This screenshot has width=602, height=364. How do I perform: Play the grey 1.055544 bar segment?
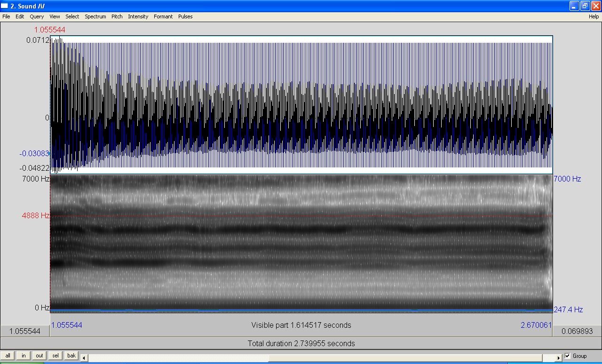click(25, 331)
